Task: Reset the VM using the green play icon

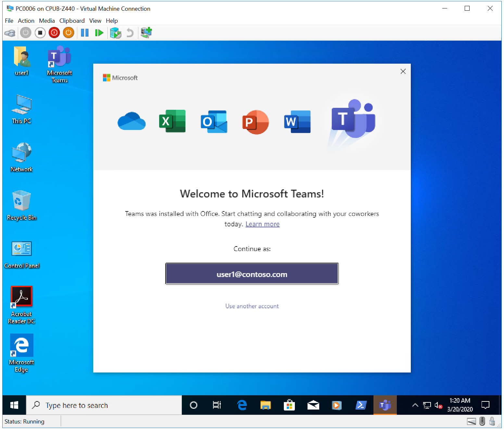Action: (99, 33)
